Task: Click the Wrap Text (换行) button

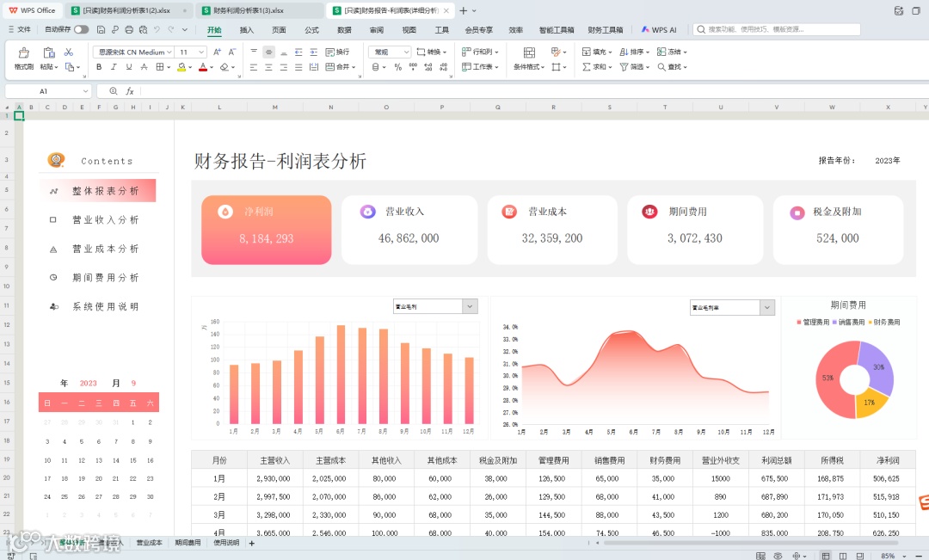Action: pyautogui.click(x=338, y=52)
